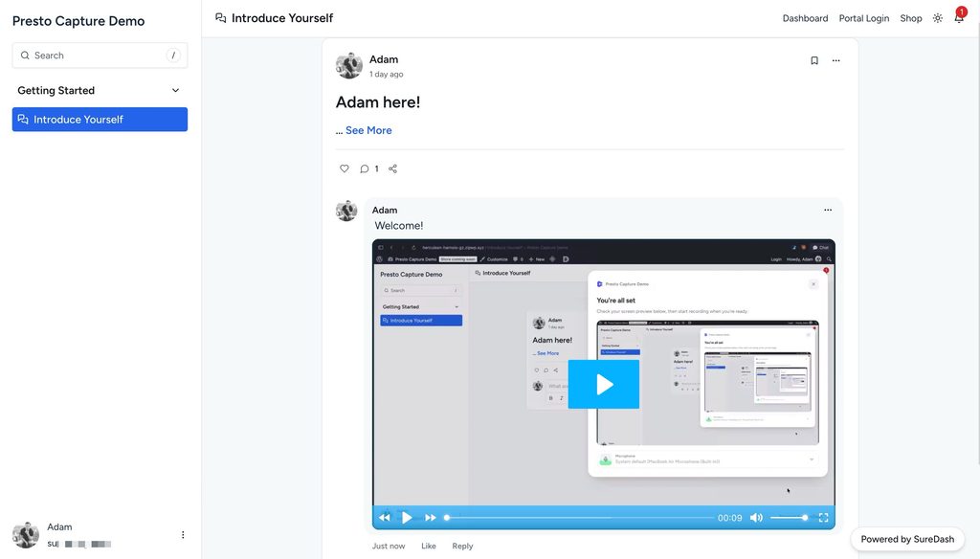Click Adam's avatar on the comment
The image size is (980, 559).
pyautogui.click(x=346, y=211)
